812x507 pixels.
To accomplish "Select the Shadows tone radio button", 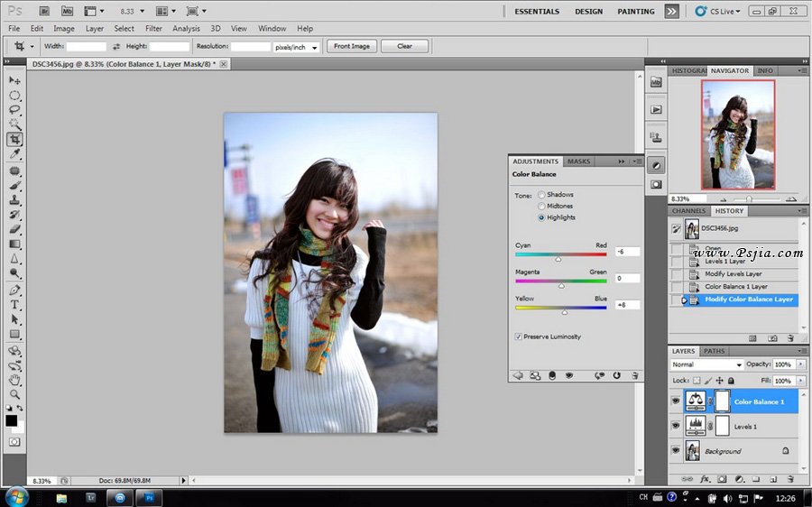I will [x=542, y=195].
